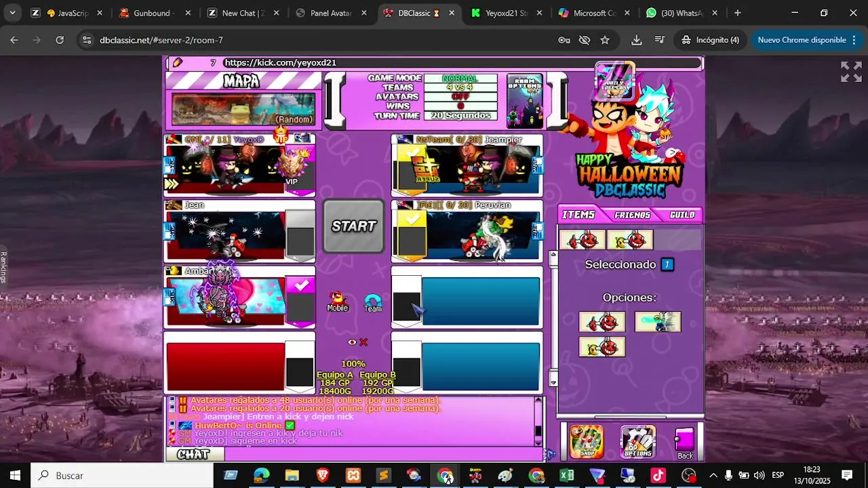The height and width of the screenshot is (488, 868).
Task: Switch to the GUILD tab
Action: click(x=682, y=215)
